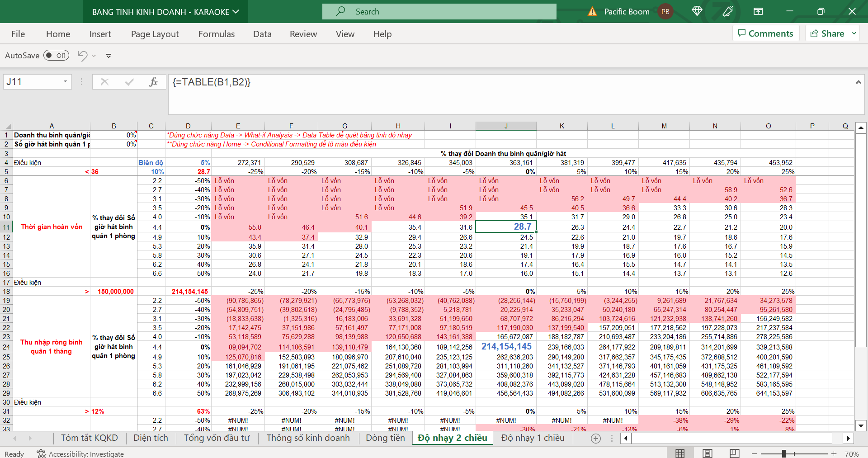Click the zoom slider handle

[x=784, y=453]
